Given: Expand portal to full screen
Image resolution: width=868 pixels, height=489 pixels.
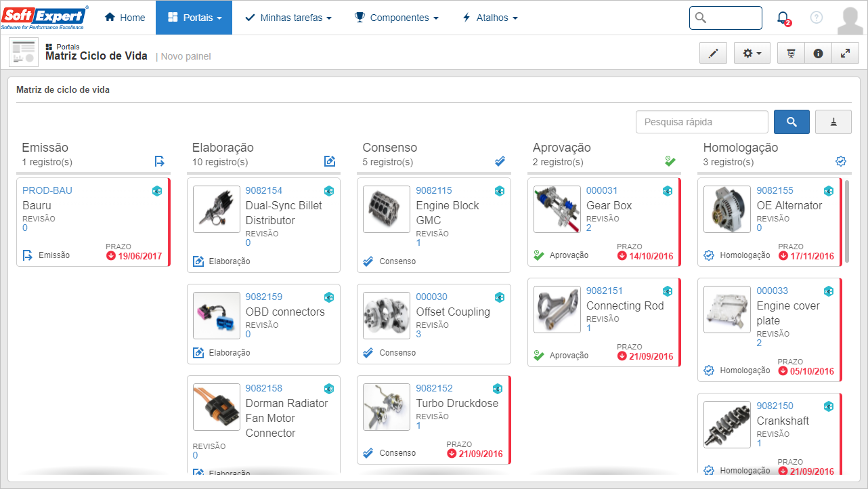Looking at the screenshot, I should click(x=845, y=53).
